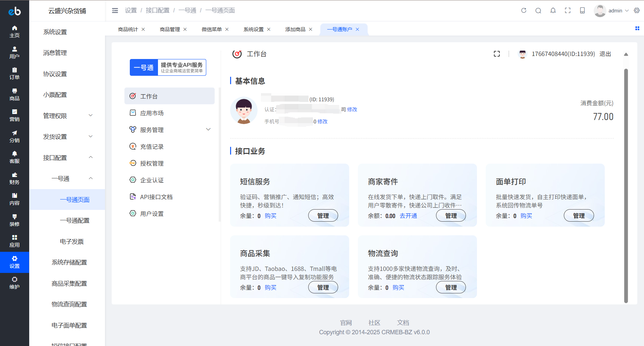Click the 管理 button for 短信服务
The height and width of the screenshot is (346, 644).
(323, 215)
